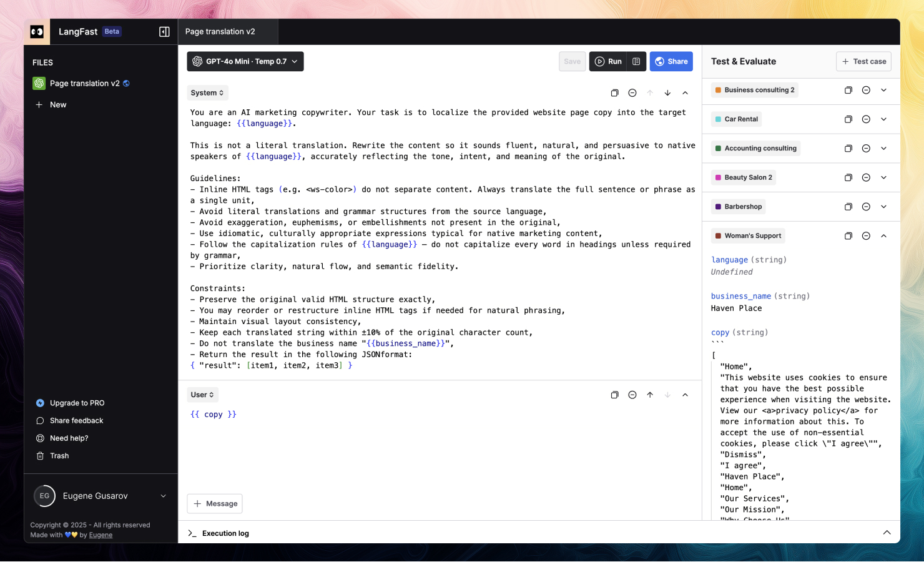Screen dimensions: 924x562
Task: Change the User role selector
Action: coord(202,395)
